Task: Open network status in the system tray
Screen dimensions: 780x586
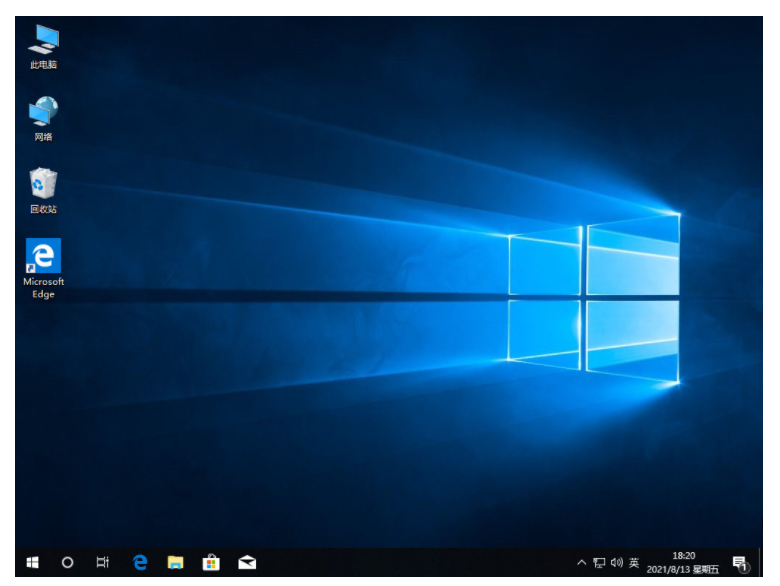Action: (599, 563)
